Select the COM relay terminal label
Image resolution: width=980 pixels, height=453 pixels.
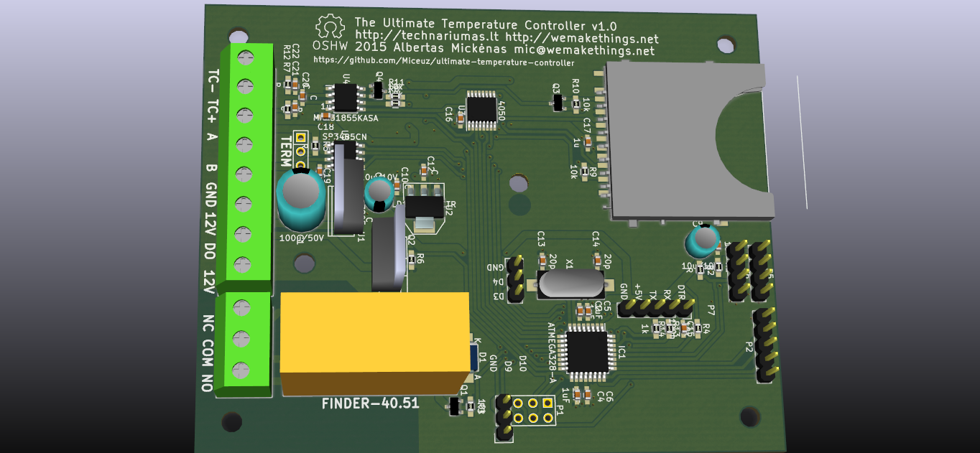[208, 352]
